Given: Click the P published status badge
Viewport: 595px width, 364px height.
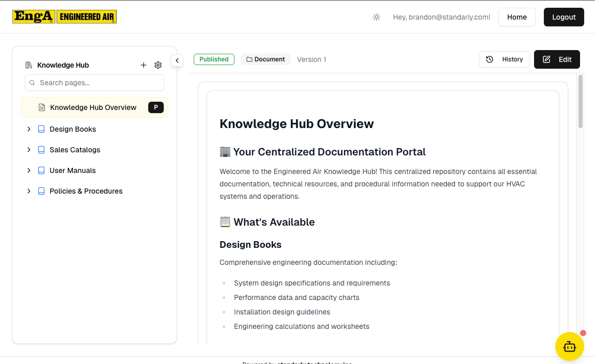Looking at the screenshot, I should (155, 107).
